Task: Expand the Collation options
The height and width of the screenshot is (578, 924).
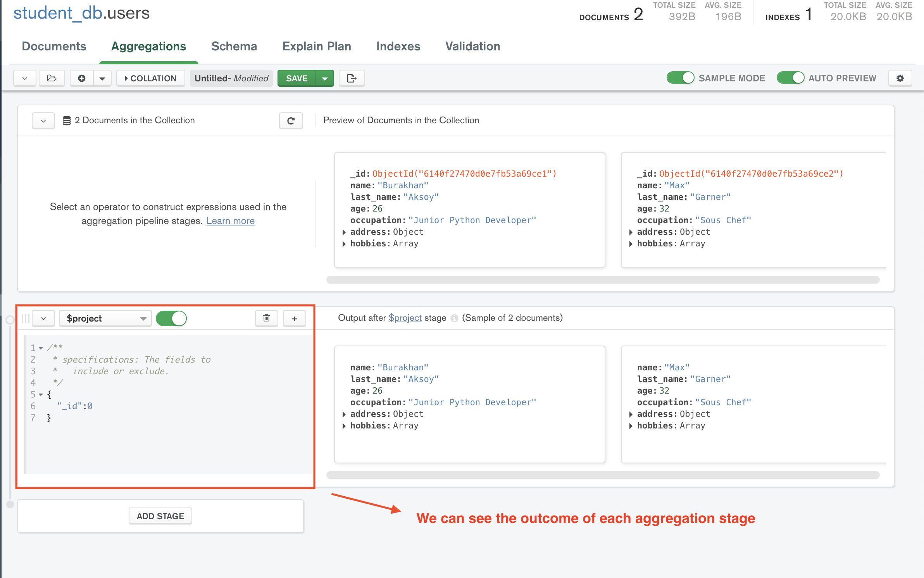Action: tap(150, 78)
